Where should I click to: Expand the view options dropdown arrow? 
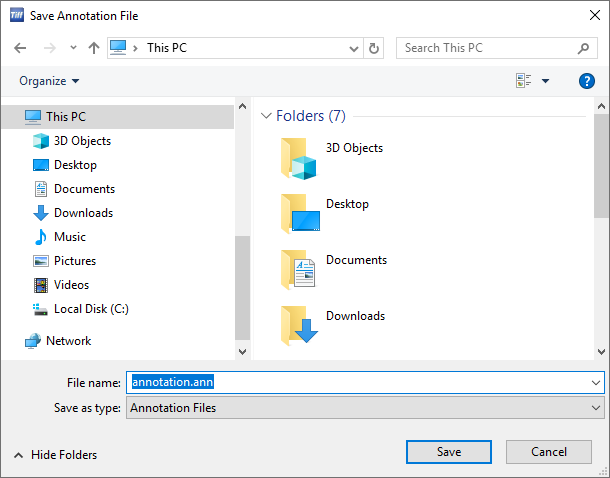click(545, 81)
